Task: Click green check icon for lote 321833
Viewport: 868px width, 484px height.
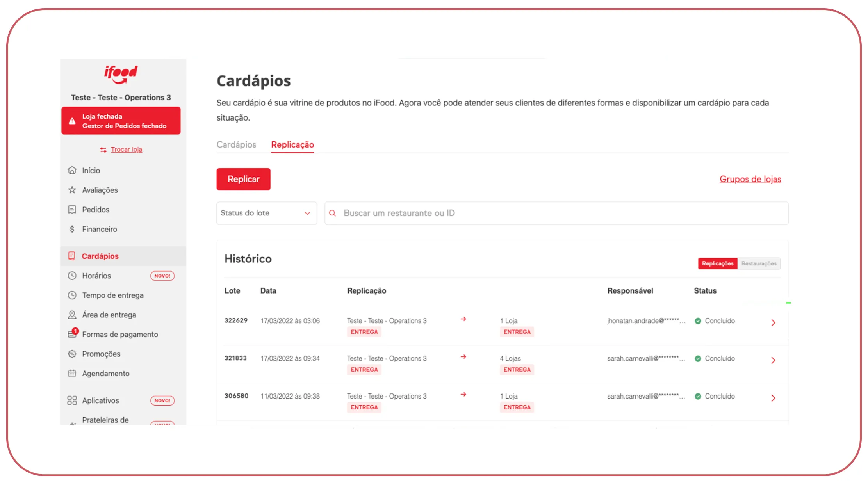Action: click(698, 358)
